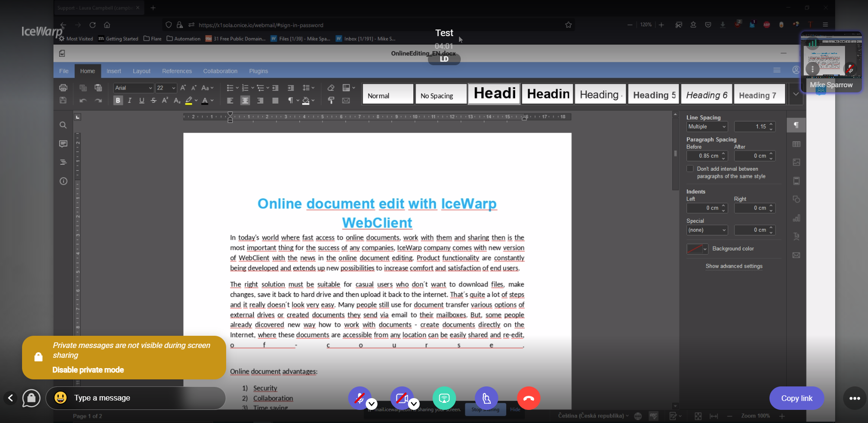Viewport: 868px width, 423px height.
Task: Undo the last edit
Action: (83, 100)
